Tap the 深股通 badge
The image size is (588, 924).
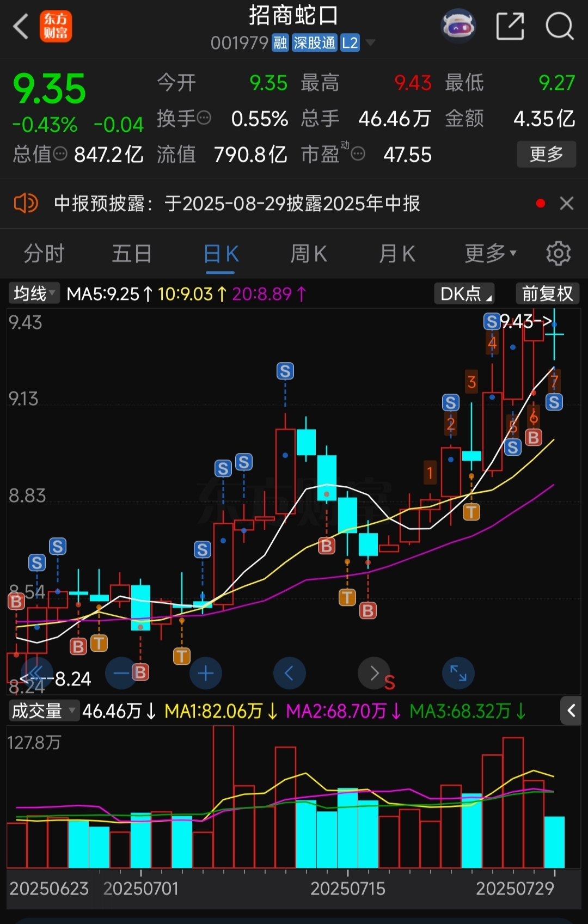tap(314, 42)
